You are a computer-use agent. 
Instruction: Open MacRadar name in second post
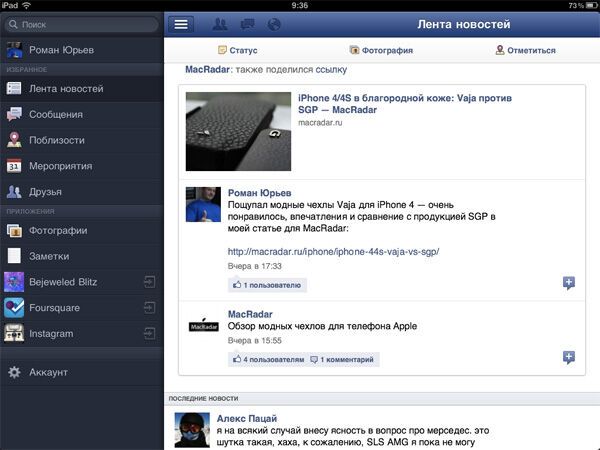coord(250,314)
